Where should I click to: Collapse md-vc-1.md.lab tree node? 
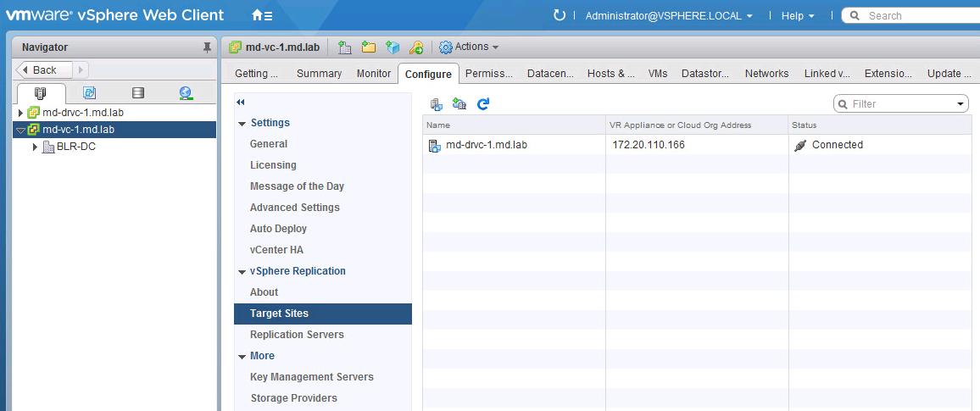pyautogui.click(x=20, y=130)
